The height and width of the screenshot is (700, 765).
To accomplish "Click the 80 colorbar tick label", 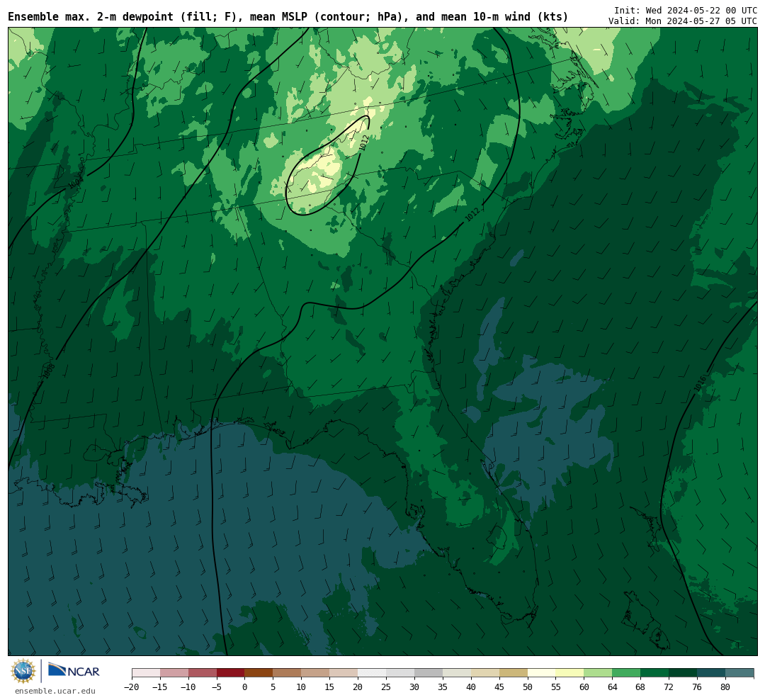I will (725, 687).
